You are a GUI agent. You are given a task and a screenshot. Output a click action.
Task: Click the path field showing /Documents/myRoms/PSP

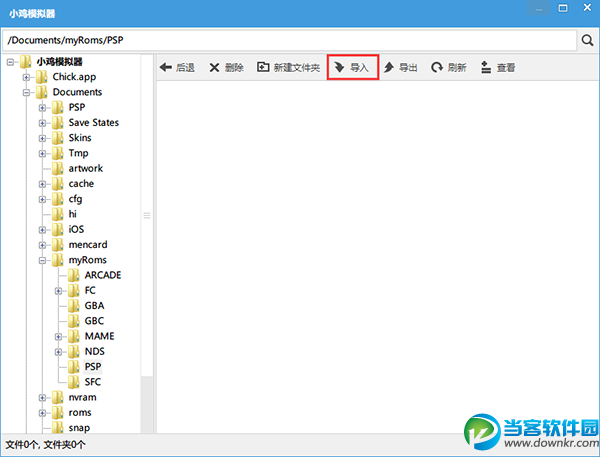[290, 40]
